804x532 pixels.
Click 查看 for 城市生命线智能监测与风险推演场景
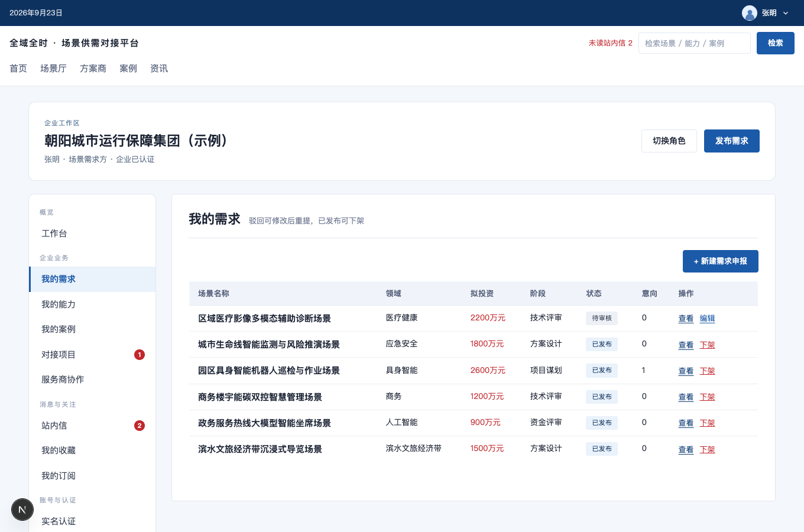[x=686, y=345]
